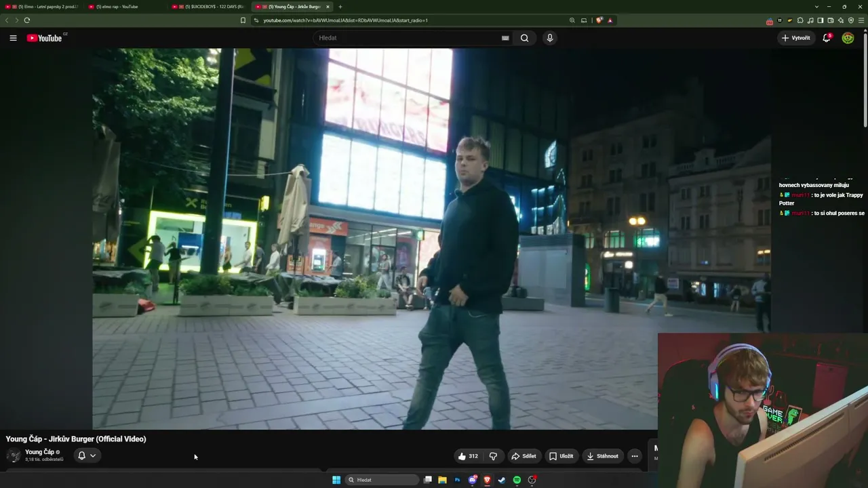
Task: Open the on-screen keyboard in search box
Action: click(505, 38)
